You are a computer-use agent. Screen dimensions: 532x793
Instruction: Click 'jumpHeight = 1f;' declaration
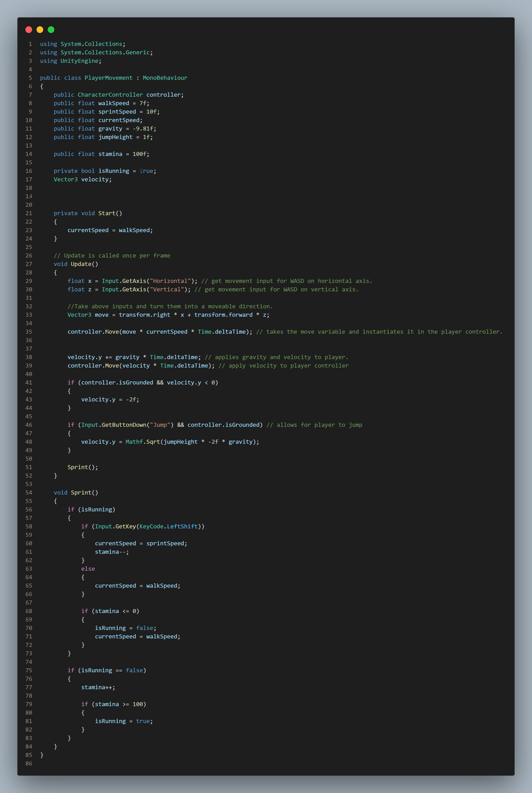[x=125, y=137]
